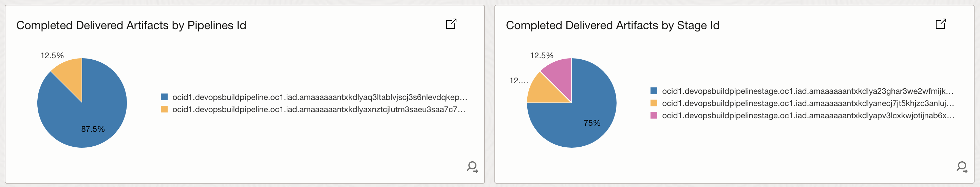The height and width of the screenshot is (187, 980).
Task: Select legend entry ending aq3ltablvjscj3s6nlevdqkep
Action: (320, 97)
